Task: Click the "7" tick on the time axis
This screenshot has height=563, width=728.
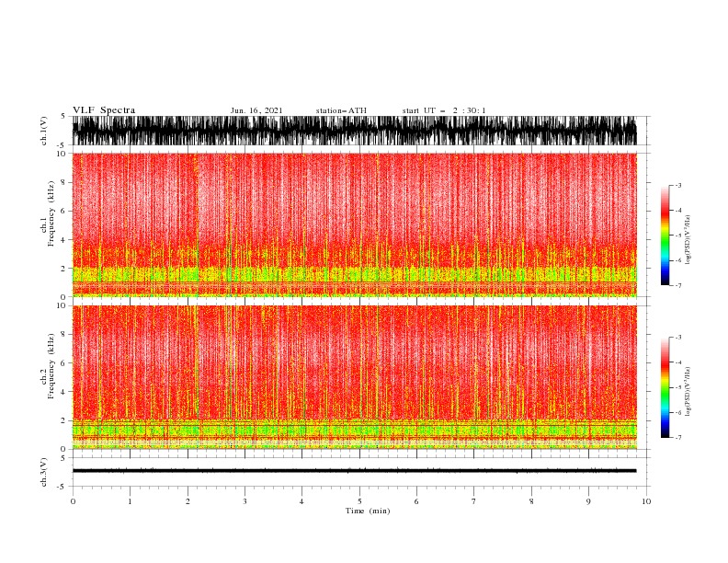Action: pyautogui.click(x=474, y=501)
